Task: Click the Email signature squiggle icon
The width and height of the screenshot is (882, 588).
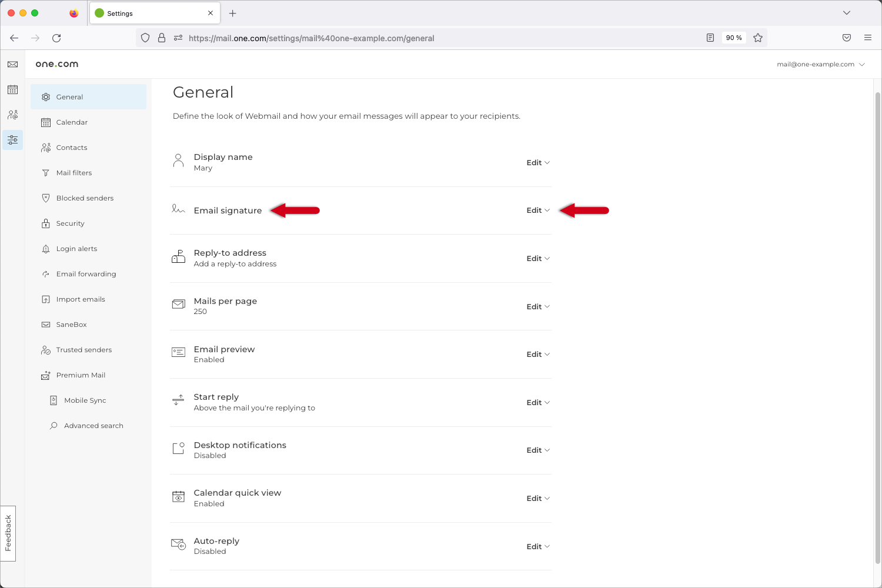Action: [x=178, y=209]
